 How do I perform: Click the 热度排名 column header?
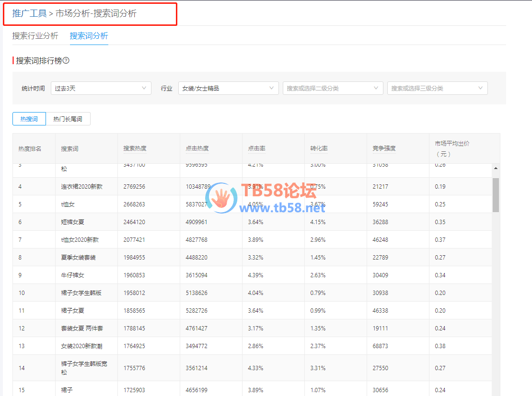click(30, 148)
